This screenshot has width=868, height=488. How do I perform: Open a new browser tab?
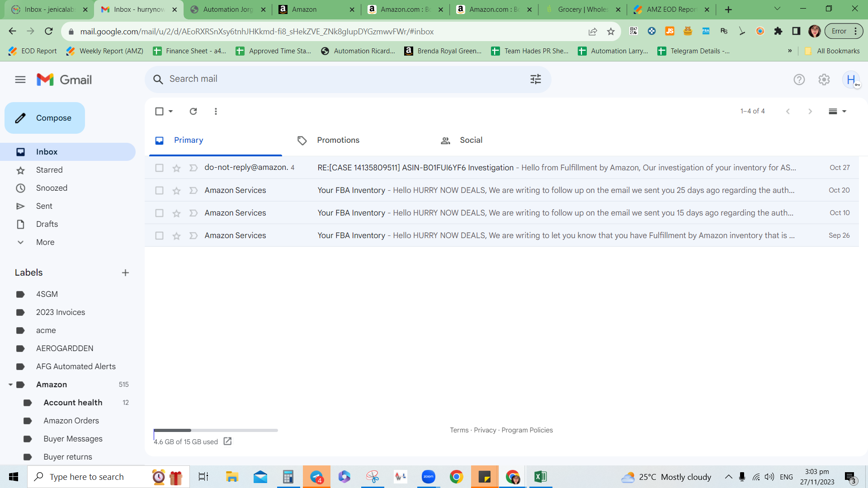(x=728, y=9)
